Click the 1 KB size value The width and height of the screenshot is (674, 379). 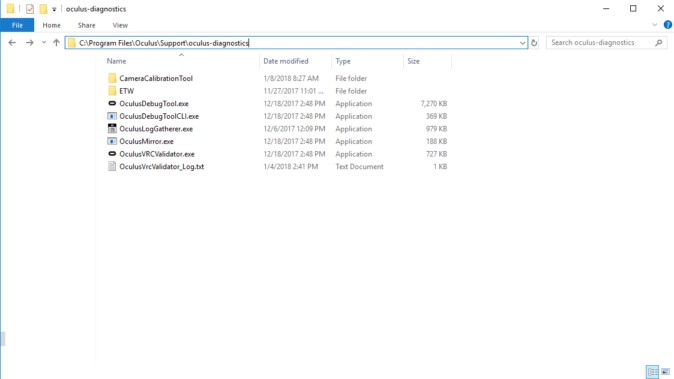pos(440,166)
